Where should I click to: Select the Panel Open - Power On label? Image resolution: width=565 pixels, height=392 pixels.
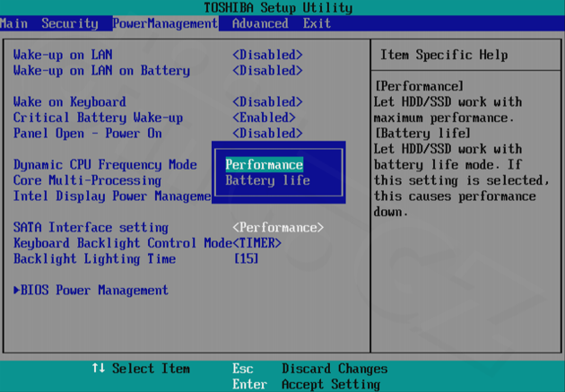click(88, 134)
